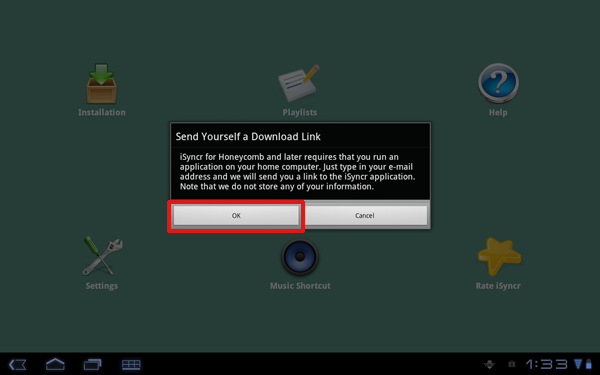
Task: Open the Help question mark icon
Action: click(498, 83)
